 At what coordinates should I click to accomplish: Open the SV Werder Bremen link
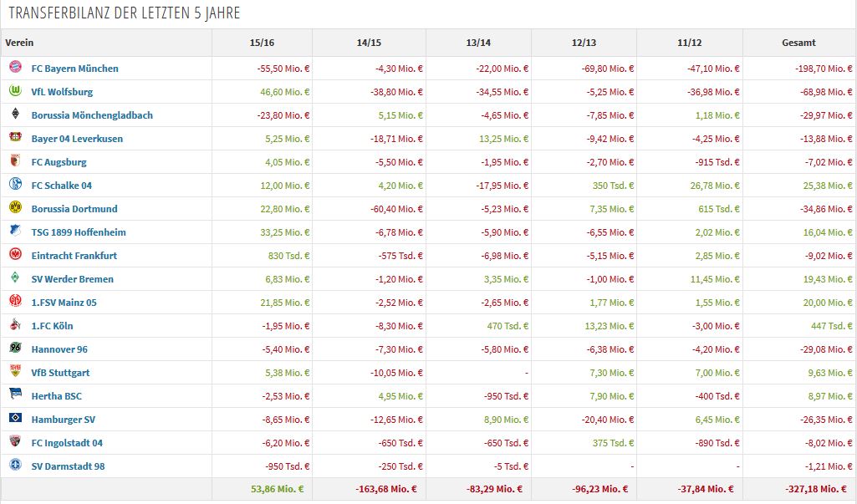pos(72,279)
